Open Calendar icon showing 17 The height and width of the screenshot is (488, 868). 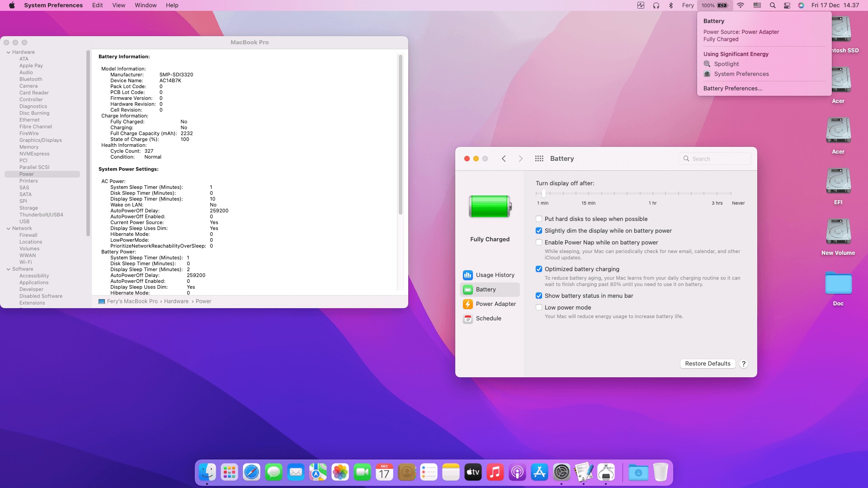coord(385,473)
